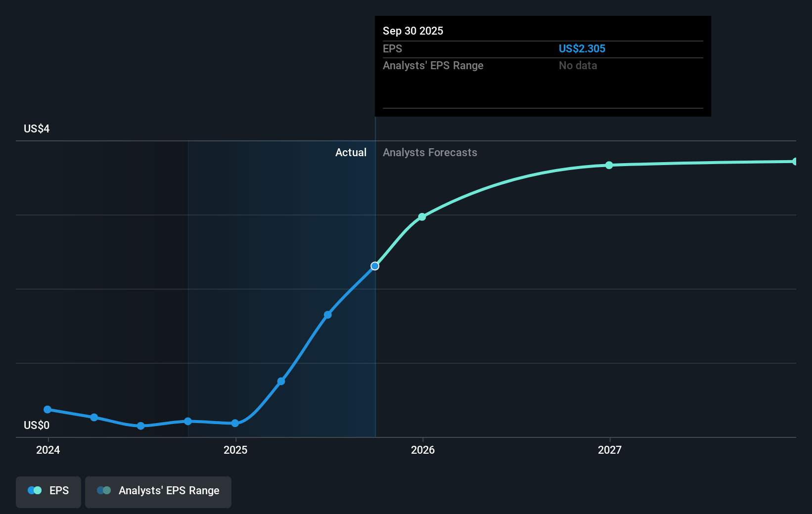Viewport: 812px width, 514px height.
Task: Click the 2024 x-axis label
Action: (x=48, y=450)
